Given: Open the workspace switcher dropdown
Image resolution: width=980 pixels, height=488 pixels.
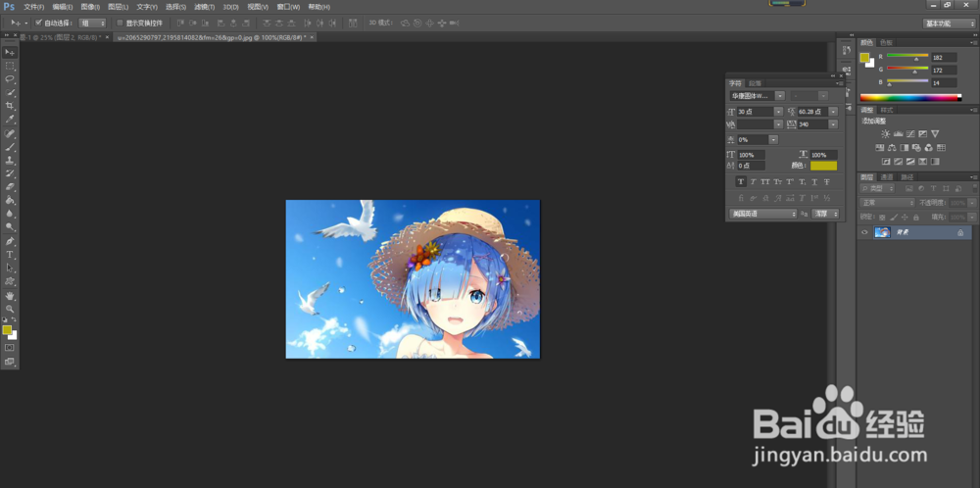Looking at the screenshot, I should point(949,24).
